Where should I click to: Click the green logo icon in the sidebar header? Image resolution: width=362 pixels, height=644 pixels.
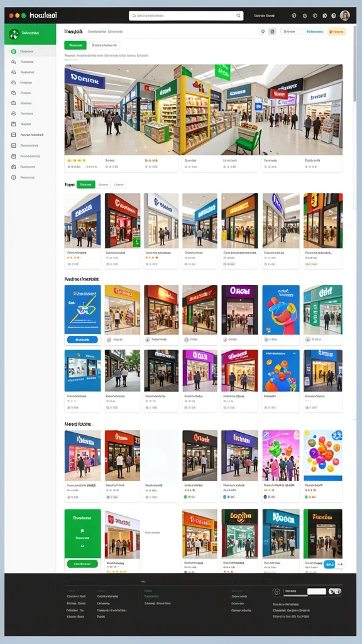[x=14, y=34]
